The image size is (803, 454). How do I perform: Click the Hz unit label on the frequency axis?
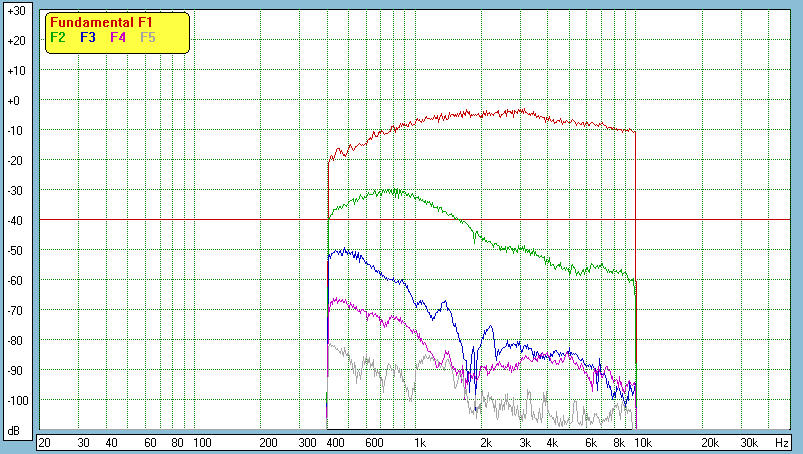(x=783, y=442)
